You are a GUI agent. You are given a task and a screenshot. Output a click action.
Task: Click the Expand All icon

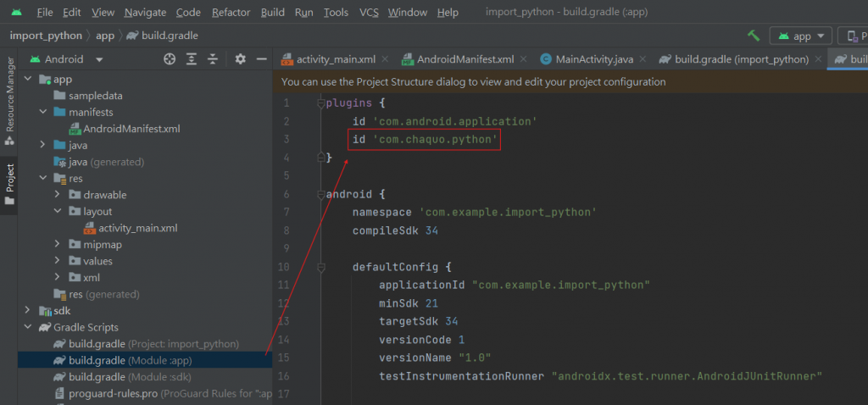pyautogui.click(x=192, y=59)
